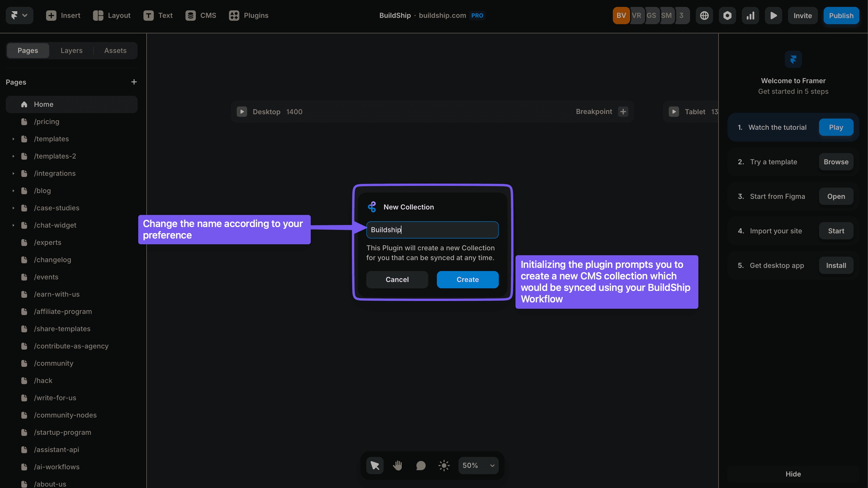The width and height of the screenshot is (868, 488).
Task: Click Start for Import your site
Action: [836, 231]
